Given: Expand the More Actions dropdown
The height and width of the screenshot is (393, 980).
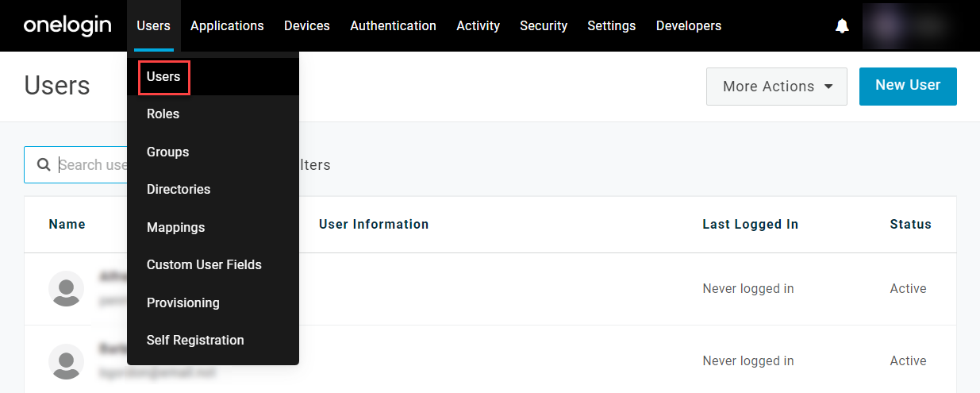Looking at the screenshot, I should point(777,87).
